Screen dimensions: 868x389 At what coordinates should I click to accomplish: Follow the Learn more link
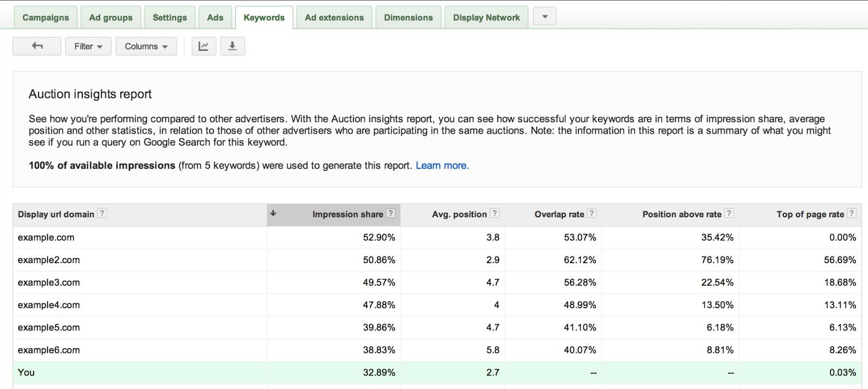tap(442, 166)
